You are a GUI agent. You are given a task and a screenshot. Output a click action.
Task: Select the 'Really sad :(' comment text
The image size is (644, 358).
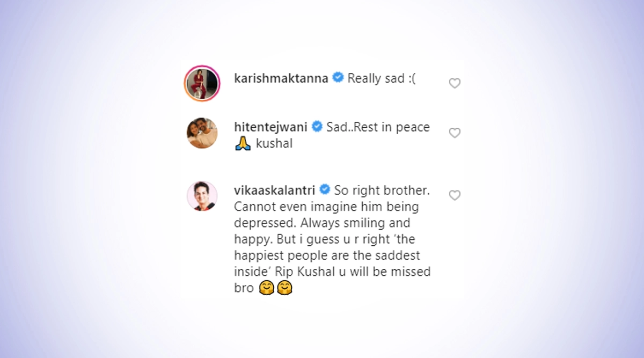pos(382,78)
